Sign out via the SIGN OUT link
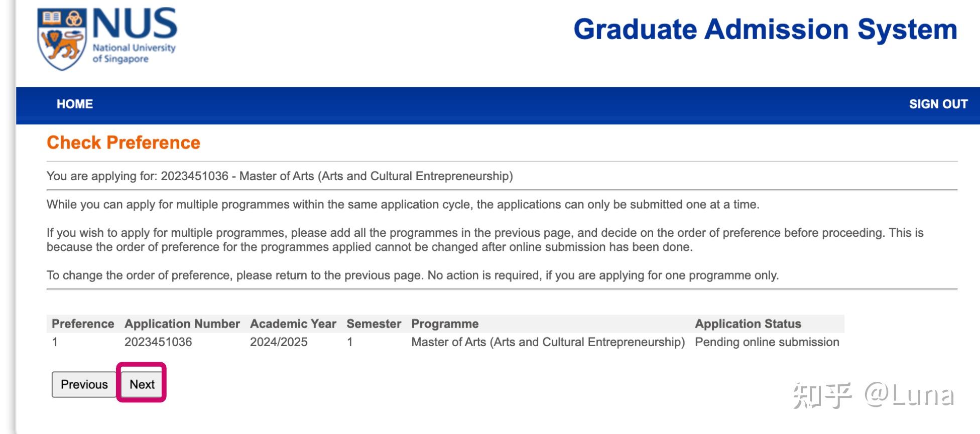Screen dimensions: 980x434 coord(938,104)
